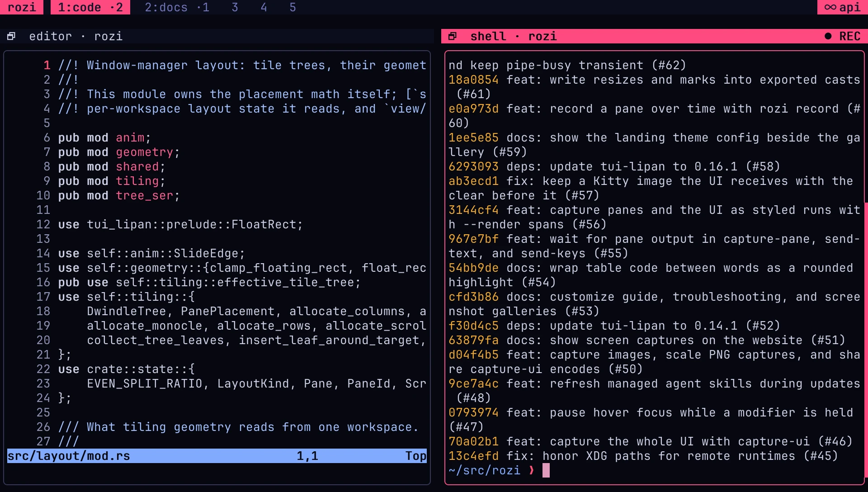Click commit hash cfd3b86
This screenshot has height=492, width=868.
(x=474, y=297)
